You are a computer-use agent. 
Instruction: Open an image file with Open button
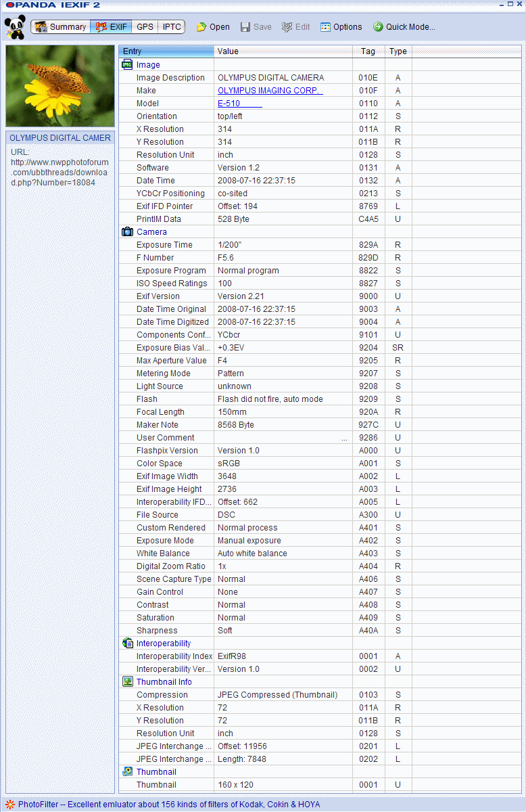click(x=213, y=27)
